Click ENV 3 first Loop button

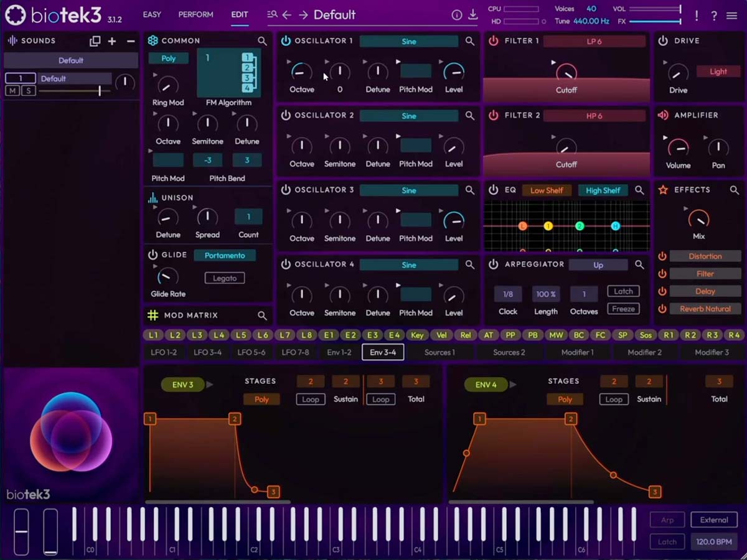[x=311, y=399]
